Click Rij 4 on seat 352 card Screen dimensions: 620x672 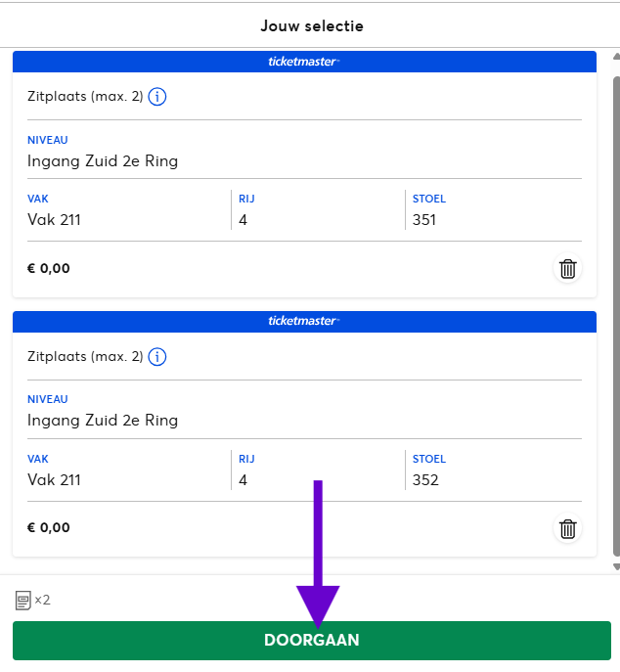point(244,480)
